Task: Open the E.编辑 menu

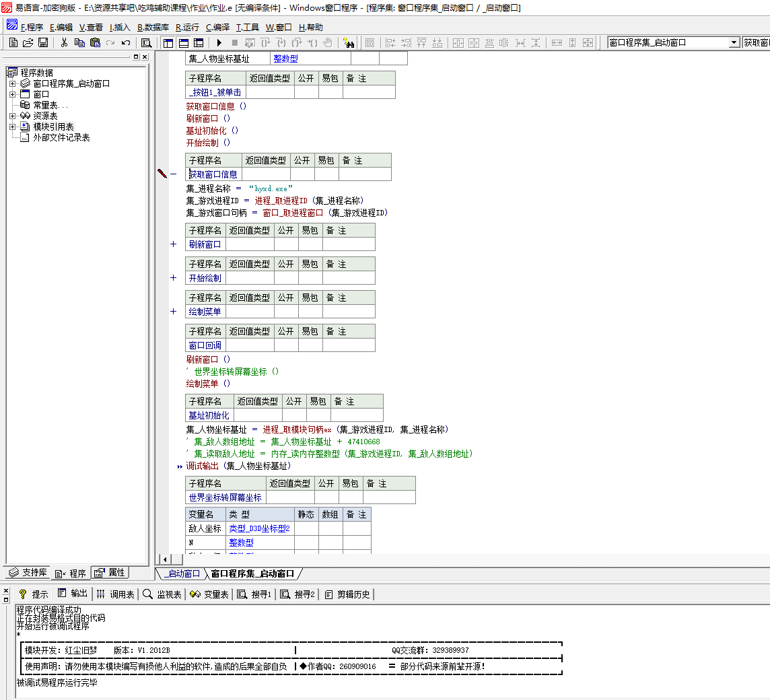Action: (x=61, y=28)
